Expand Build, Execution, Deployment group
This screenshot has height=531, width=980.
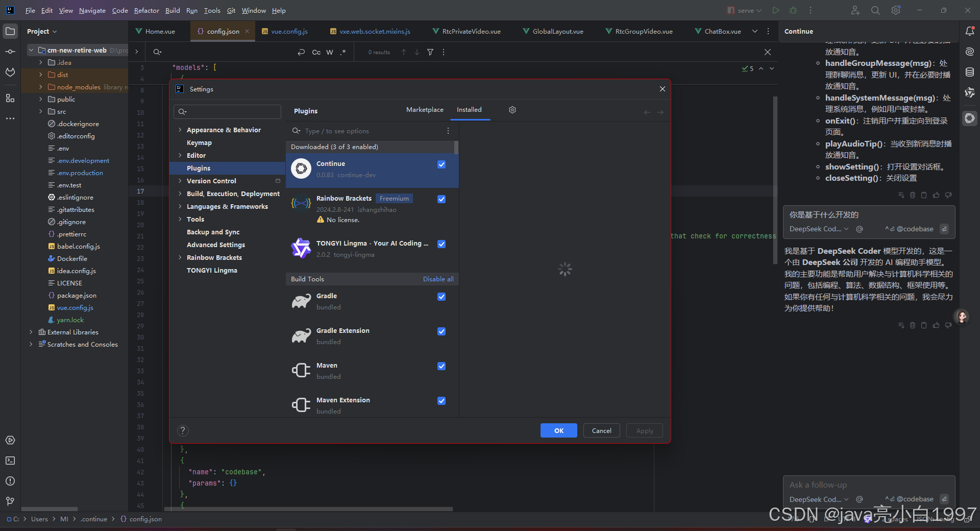pyautogui.click(x=180, y=194)
